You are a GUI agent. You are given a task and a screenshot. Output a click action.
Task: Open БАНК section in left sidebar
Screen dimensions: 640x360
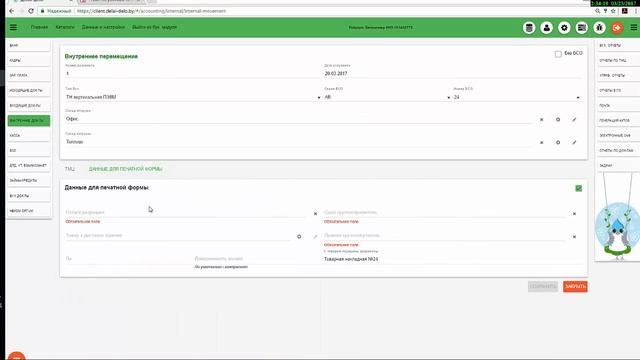click(29, 45)
